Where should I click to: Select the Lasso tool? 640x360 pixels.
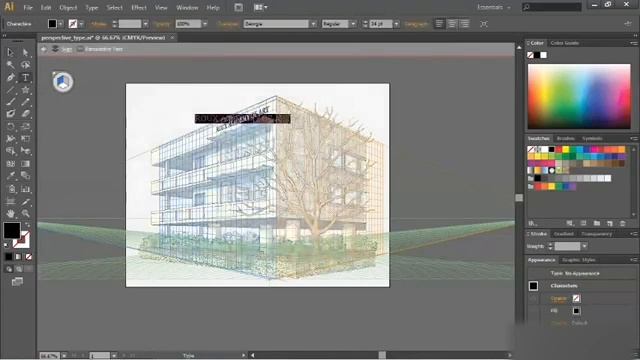[25, 65]
